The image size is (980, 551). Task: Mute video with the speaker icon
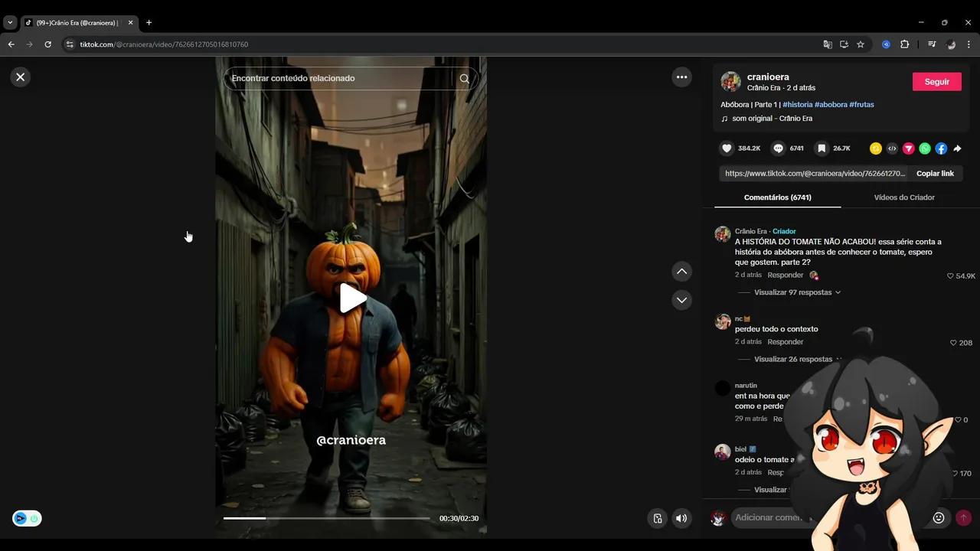pyautogui.click(x=681, y=518)
